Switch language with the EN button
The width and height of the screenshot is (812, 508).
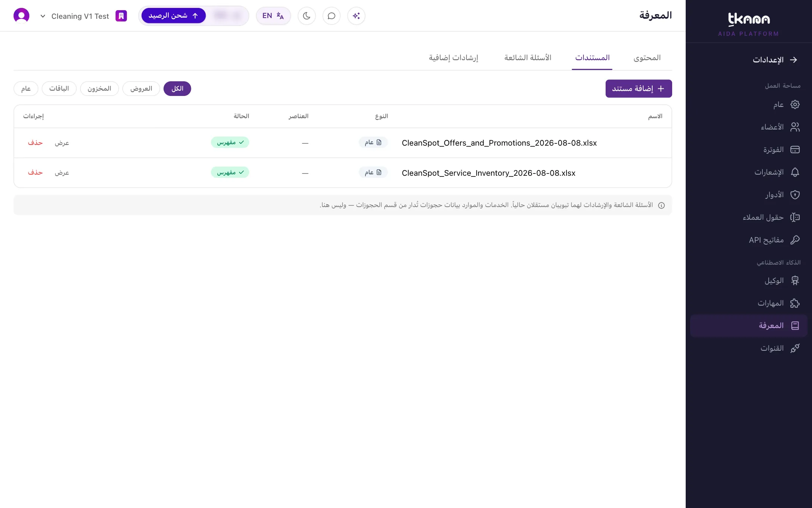(x=273, y=16)
